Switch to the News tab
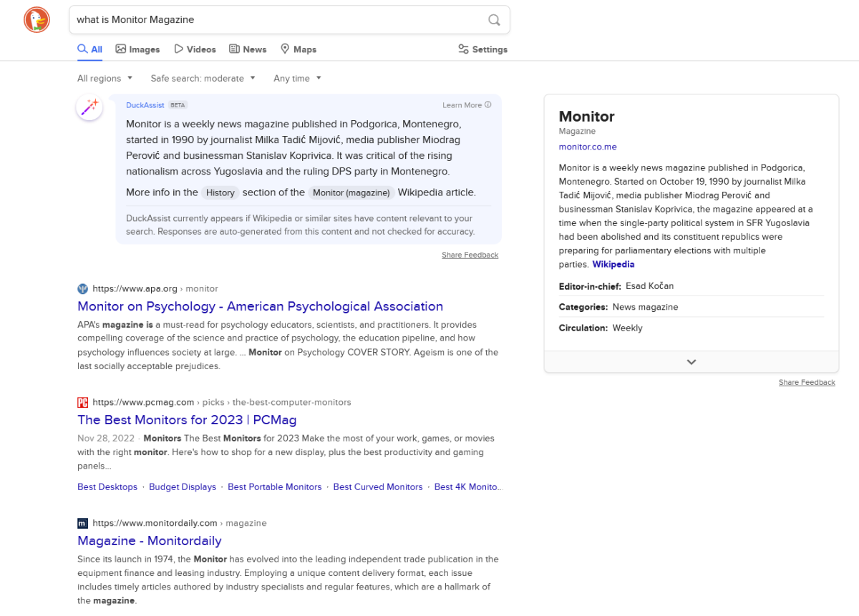The image size is (859, 616). coord(248,49)
